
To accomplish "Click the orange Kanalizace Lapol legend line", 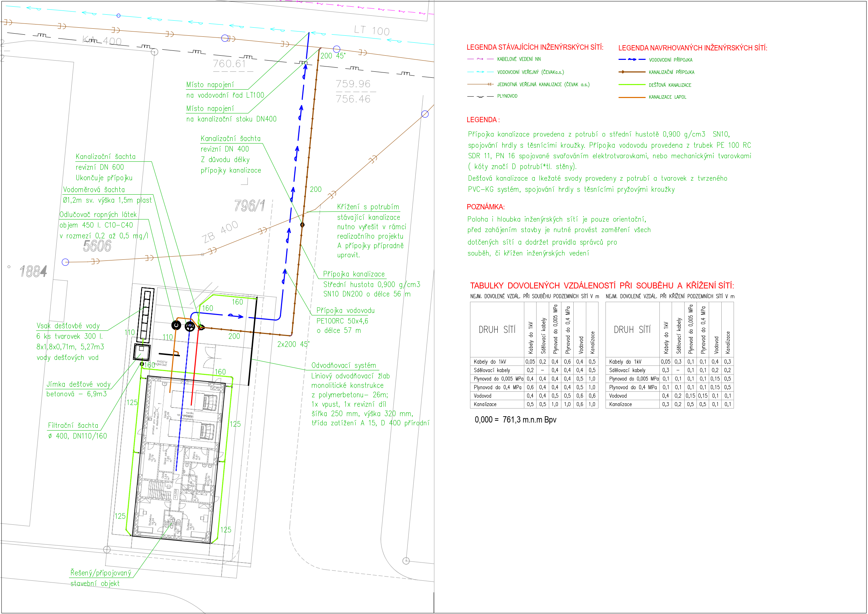I will (632, 97).
